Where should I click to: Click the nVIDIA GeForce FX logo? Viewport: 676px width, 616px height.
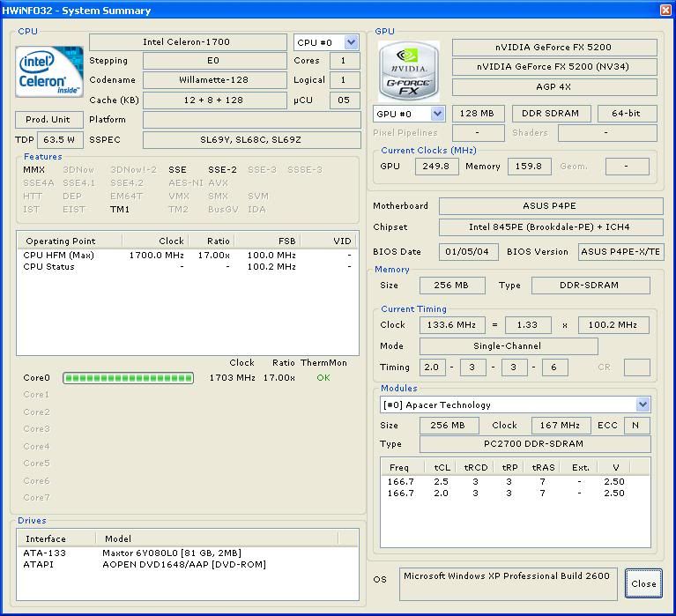408,71
